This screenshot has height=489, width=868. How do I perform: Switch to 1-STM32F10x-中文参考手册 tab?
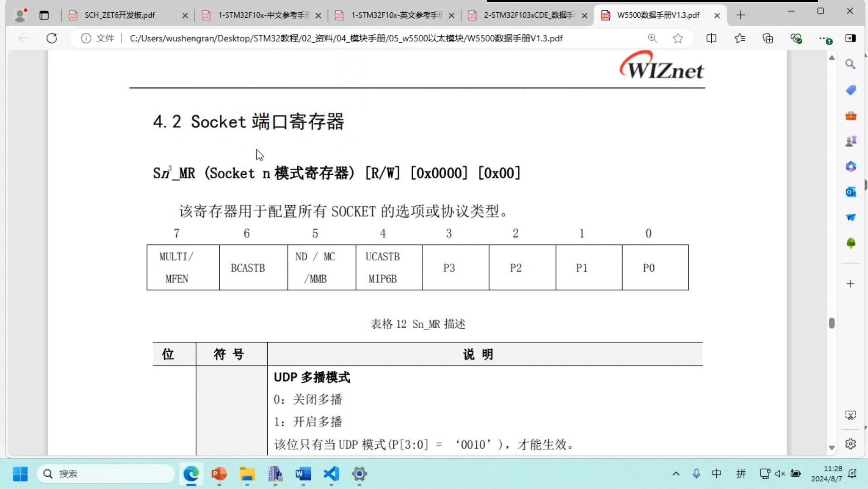pyautogui.click(x=263, y=15)
